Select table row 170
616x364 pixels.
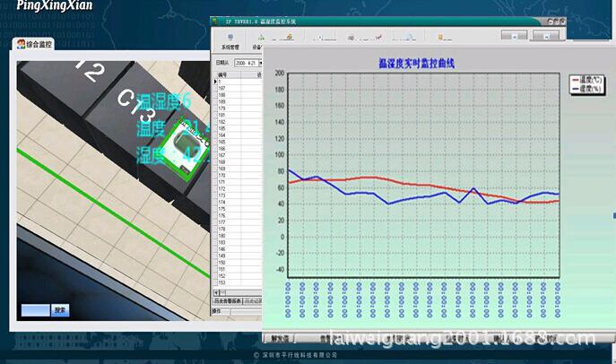pyautogui.click(x=239, y=175)
